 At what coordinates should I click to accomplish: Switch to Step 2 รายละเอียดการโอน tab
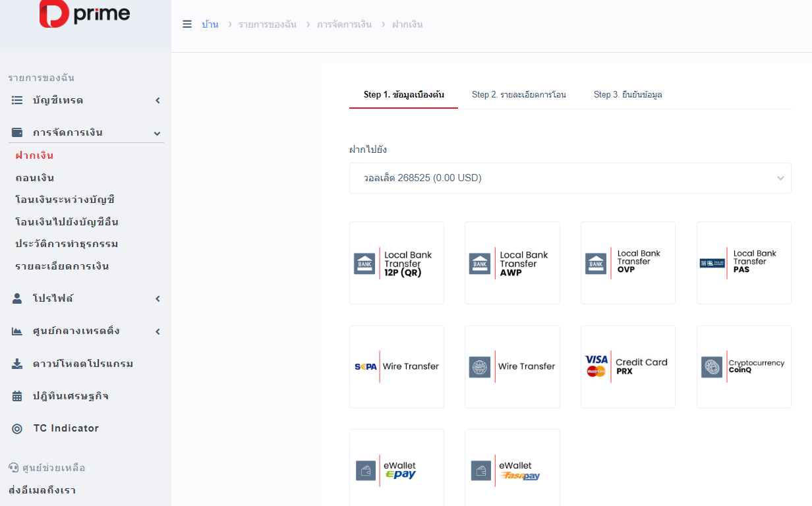pyautogui.click(x=519, y=95)
